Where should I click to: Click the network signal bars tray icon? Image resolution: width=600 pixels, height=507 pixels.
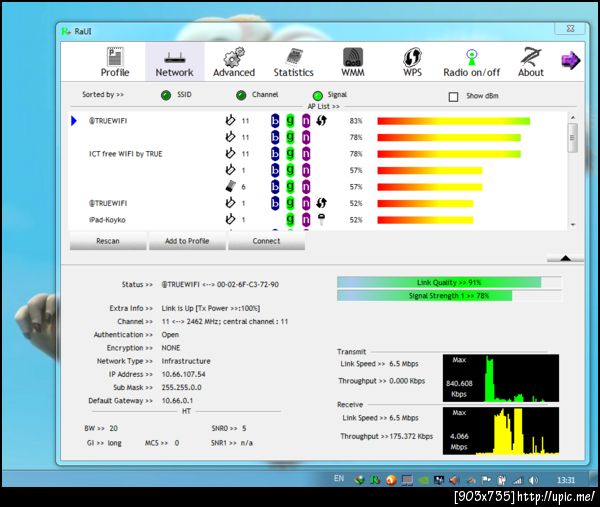tap(518, 480)
